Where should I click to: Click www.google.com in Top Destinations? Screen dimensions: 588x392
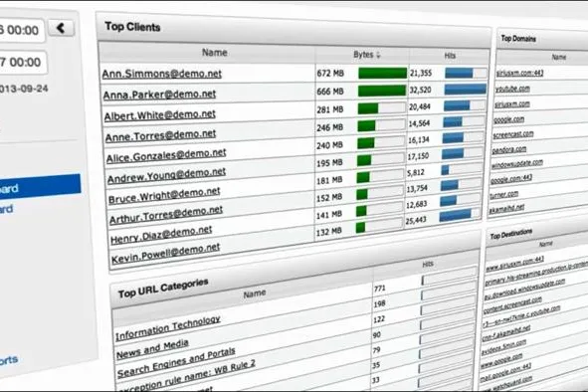click(501, 360)
